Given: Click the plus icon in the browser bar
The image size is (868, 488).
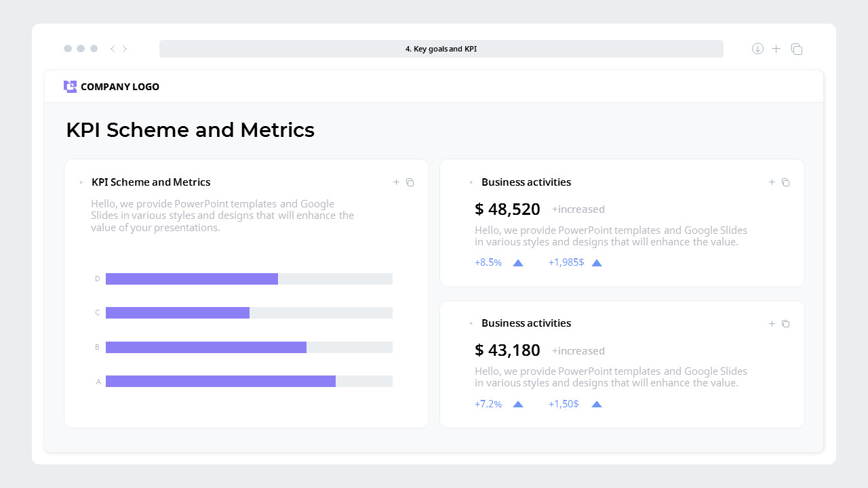Looking at the screenshot, I should tap(776, 49).
